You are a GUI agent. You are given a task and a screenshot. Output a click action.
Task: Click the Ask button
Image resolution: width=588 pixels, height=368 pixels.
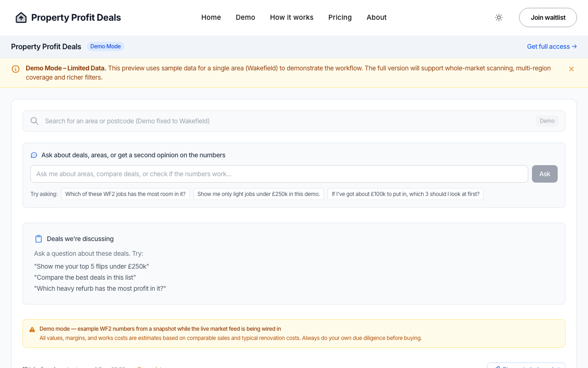coord(545,174)
